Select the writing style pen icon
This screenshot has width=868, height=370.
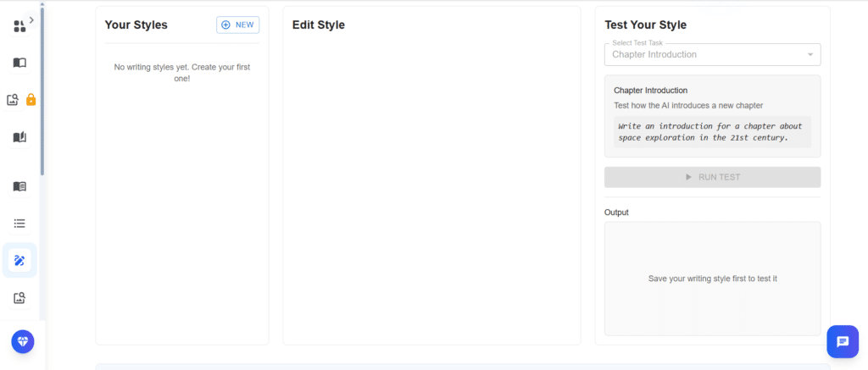pyautogui.click(x=19, y=260)
